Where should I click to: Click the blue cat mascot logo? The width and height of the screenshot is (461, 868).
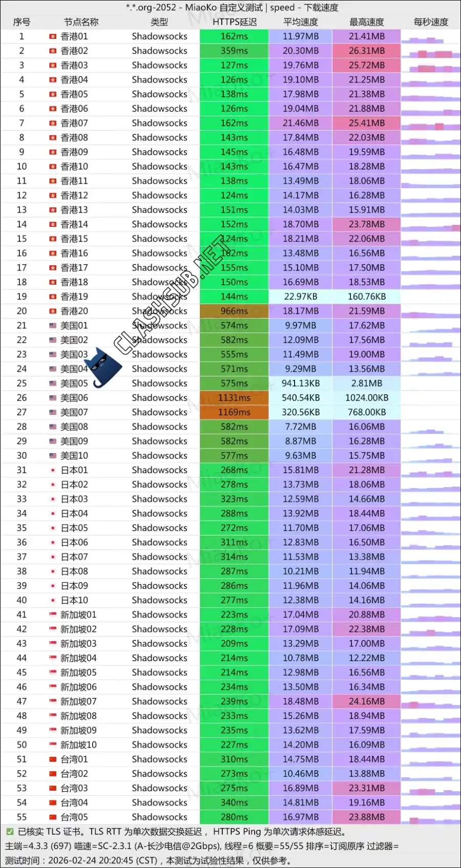107,367
